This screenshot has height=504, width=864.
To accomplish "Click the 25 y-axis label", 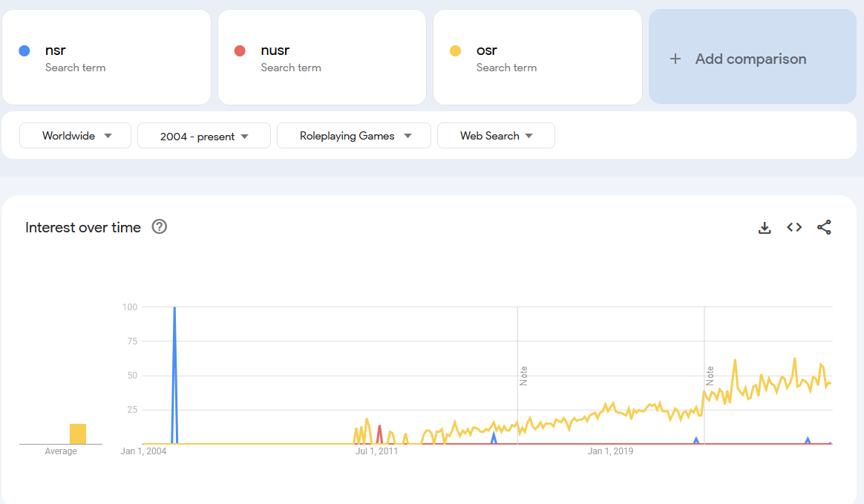I will tap(131, 410).
